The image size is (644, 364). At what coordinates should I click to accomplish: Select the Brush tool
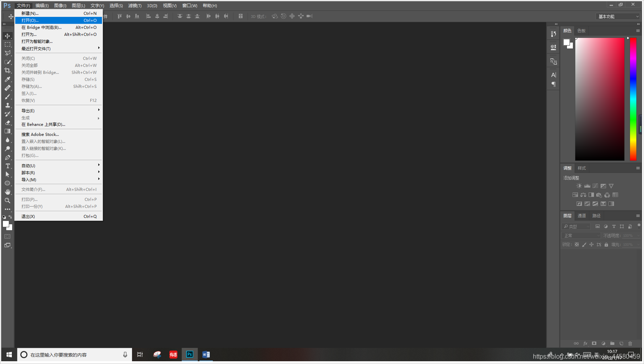(x=7, y=96)
